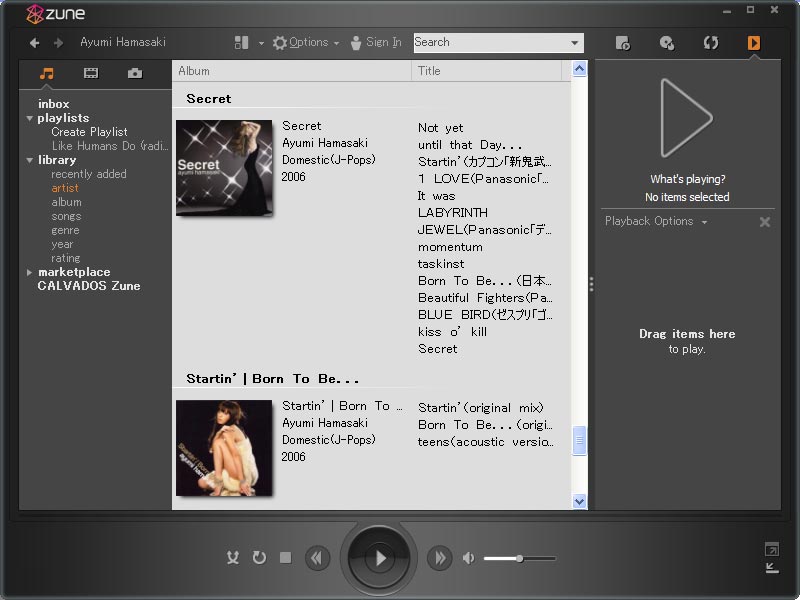Select the 'teens(acoustic versio...' track

(485, 442)
